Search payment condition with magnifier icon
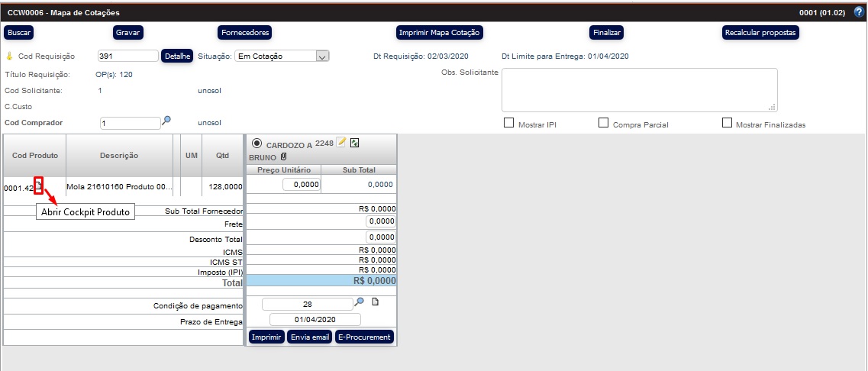Image resolution: width=868 pixels, height=371 pixels. point(360,302)
